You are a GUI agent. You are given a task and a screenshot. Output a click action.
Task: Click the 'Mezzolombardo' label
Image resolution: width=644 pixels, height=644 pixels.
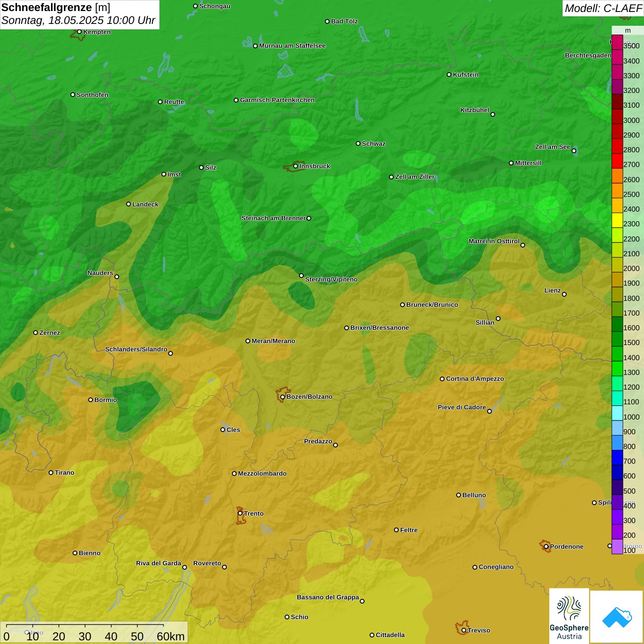pos(262,473)
